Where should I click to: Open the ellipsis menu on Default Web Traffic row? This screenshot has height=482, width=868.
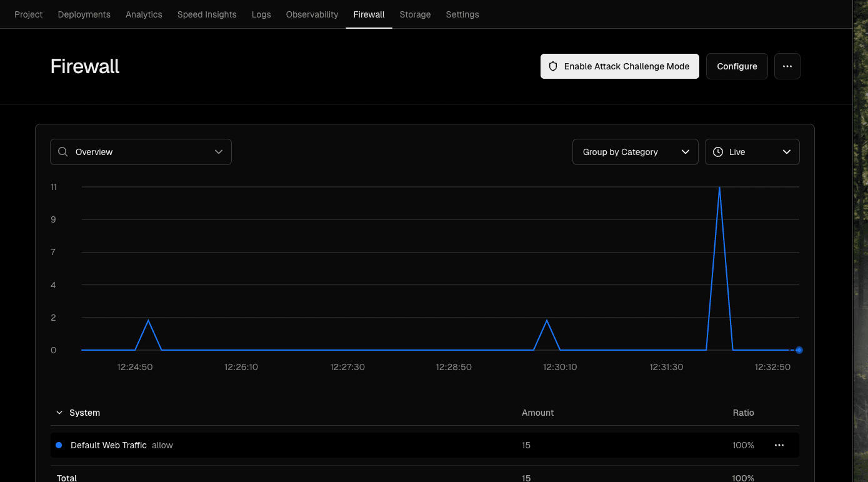pyautogui.click(x=779, y=444)
